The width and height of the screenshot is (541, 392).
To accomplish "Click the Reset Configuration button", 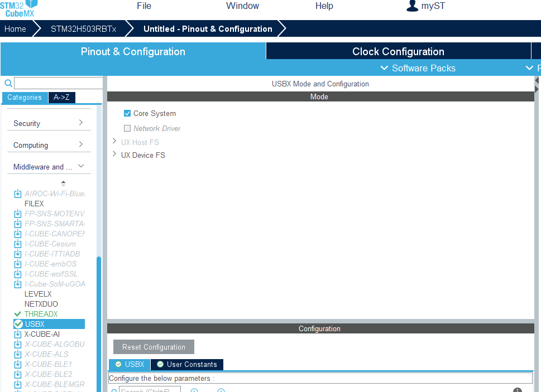I will point(154,347).
